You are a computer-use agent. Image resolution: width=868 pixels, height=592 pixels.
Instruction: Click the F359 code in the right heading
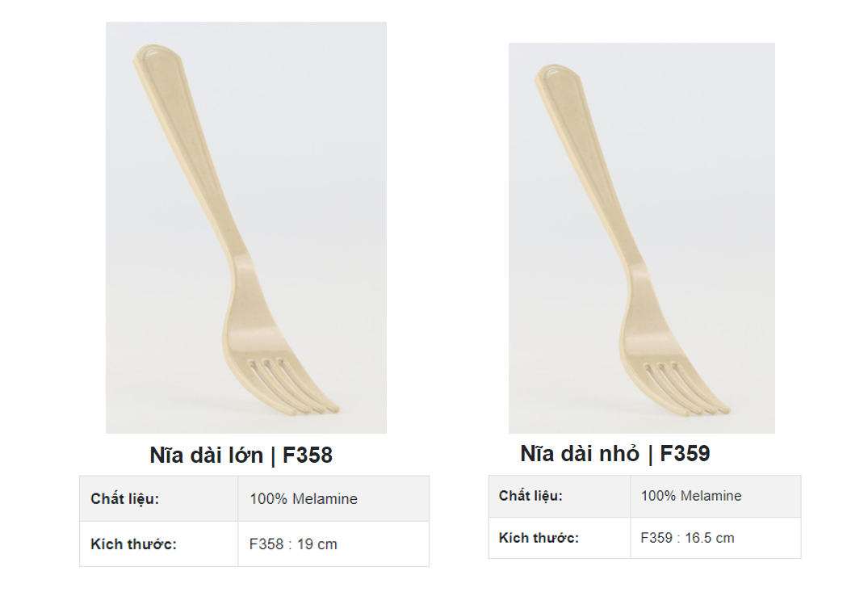[x=685, y=454]
